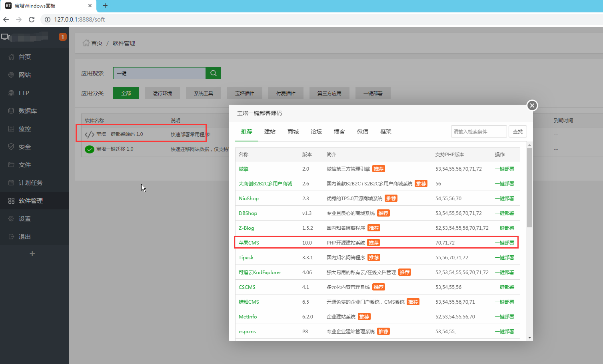Open the 可道云KodExplorer name link
603x364 pixels.
coord(260,273)
